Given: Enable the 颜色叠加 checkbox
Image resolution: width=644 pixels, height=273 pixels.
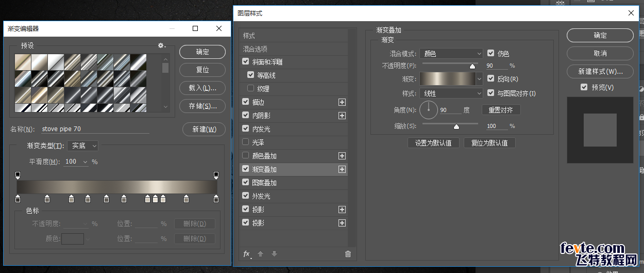Looking at the screenshot, I should (x=246, y=156).
